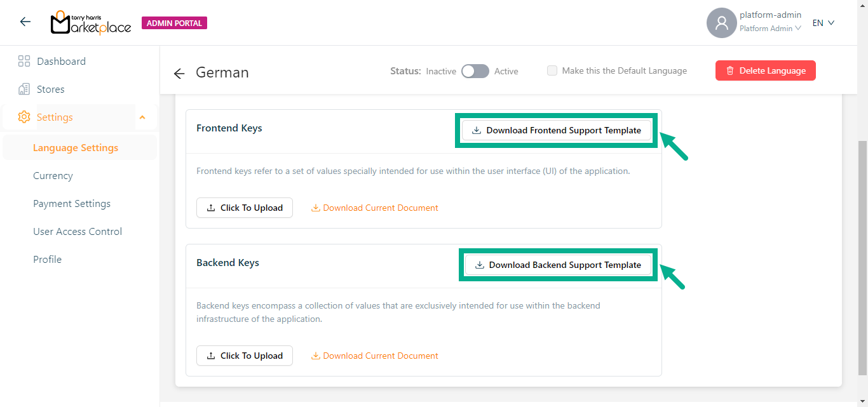The height and width of the screenshot is (407, 868).
Task: Select User Access Control menu item
Action: point(78,232)
